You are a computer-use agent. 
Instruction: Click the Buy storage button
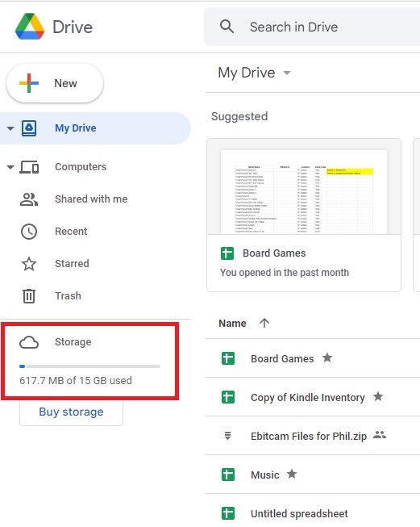pyautogui.click(x=71, y=412)
